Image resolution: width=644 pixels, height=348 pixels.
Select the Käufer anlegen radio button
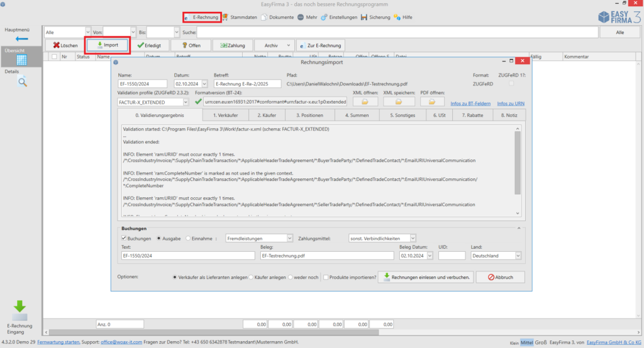251,278
